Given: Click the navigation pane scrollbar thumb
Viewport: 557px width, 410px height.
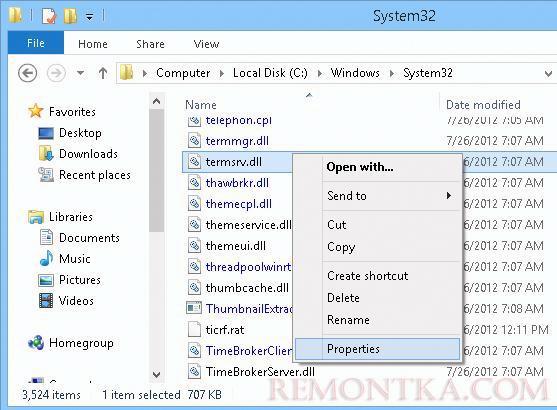Looking at the screenshot, I should (156, 171).
